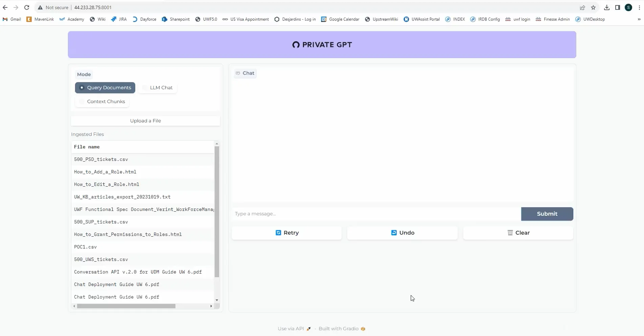The image size is (644, 336).
Task: Select the UWF Functional Spec Document file row
Action: tap(143, 209)
